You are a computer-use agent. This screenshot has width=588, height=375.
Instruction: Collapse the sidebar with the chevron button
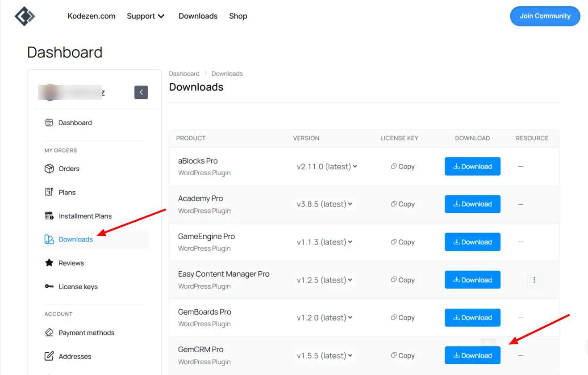pyautogui.click(x=141, y=93)
